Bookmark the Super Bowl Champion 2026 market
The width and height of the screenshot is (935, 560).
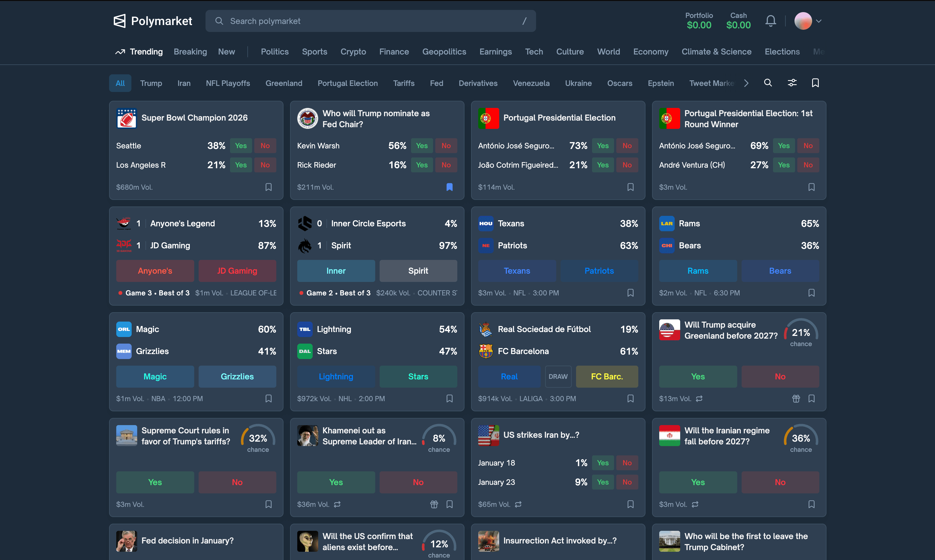(x=268, y=187)
